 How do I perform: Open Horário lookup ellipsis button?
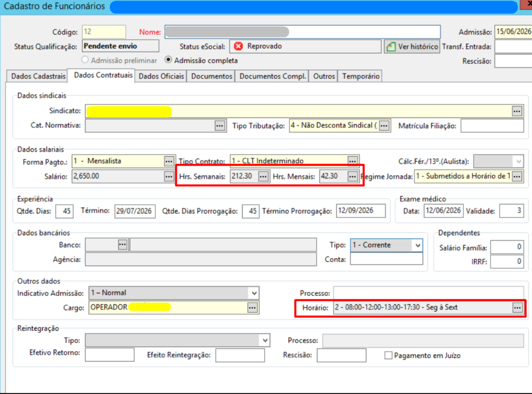[x=517, y=308]
